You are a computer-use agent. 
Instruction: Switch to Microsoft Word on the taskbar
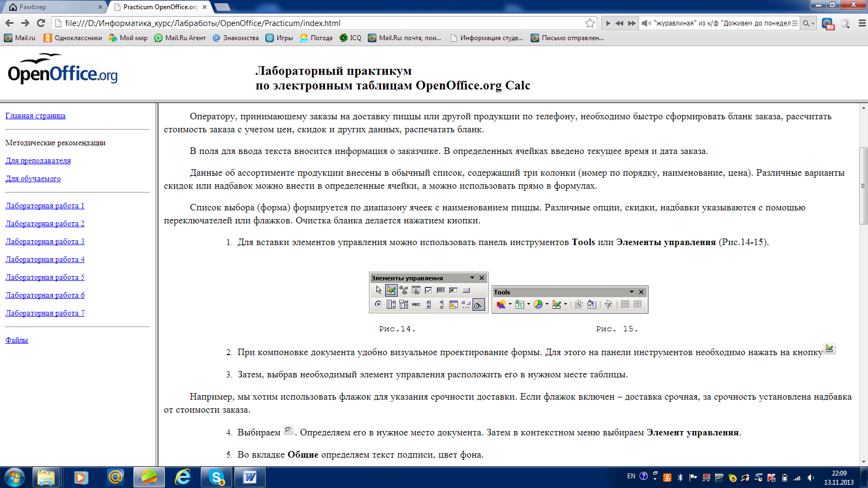pos(250,477)
